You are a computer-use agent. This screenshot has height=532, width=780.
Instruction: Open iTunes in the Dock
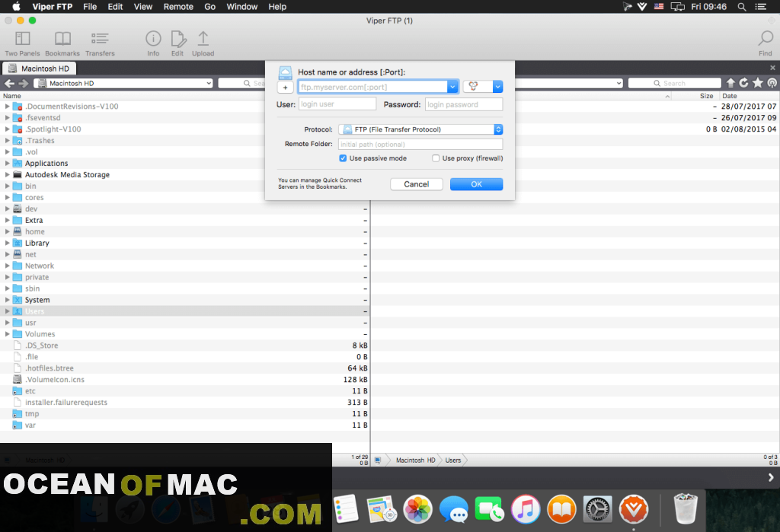click(x=526, y=510)
